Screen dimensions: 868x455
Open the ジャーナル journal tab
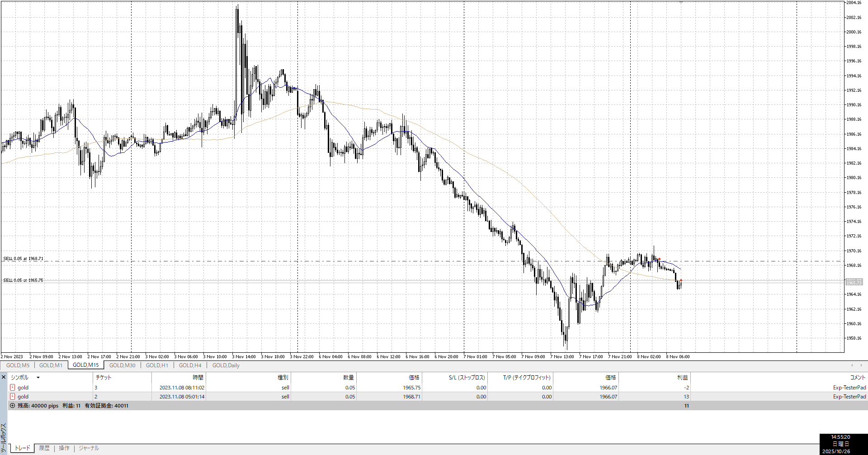tap(89, 448)
